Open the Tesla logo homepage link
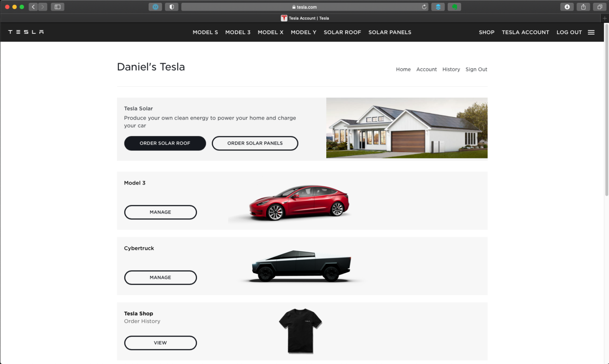The height and width of the screenshot is (364, 609). tap(25, 32)
